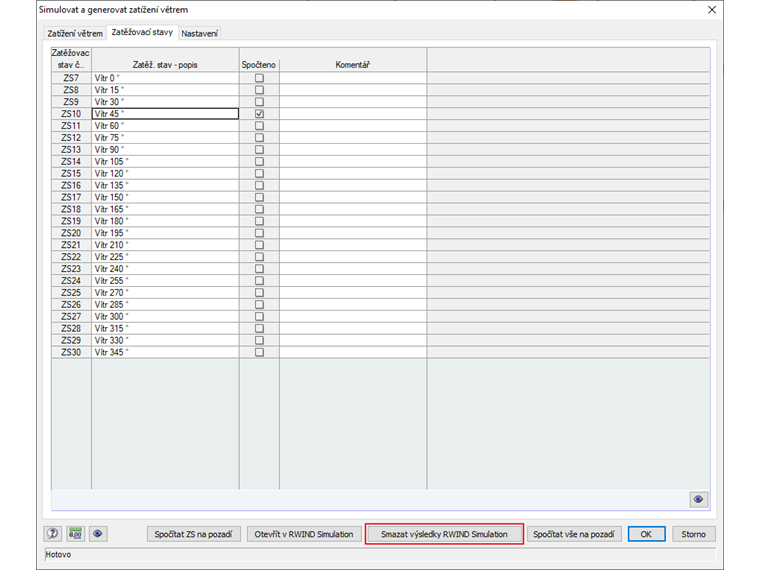Click the cell Vítr 60 °
760x570 pixels.
pos(165,126)
